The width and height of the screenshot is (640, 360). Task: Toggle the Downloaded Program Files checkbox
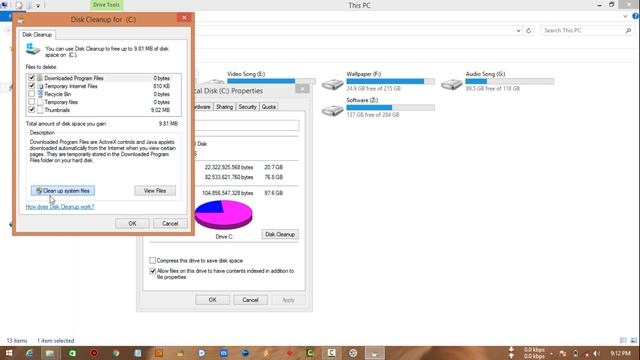click(31, 78)
